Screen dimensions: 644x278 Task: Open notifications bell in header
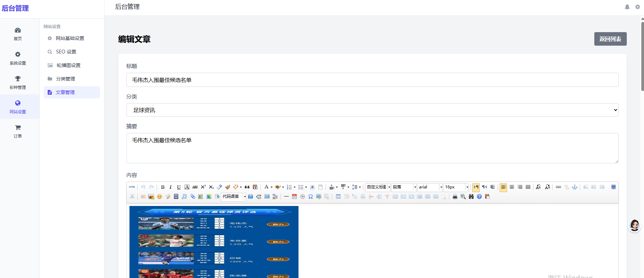(627, 7)
